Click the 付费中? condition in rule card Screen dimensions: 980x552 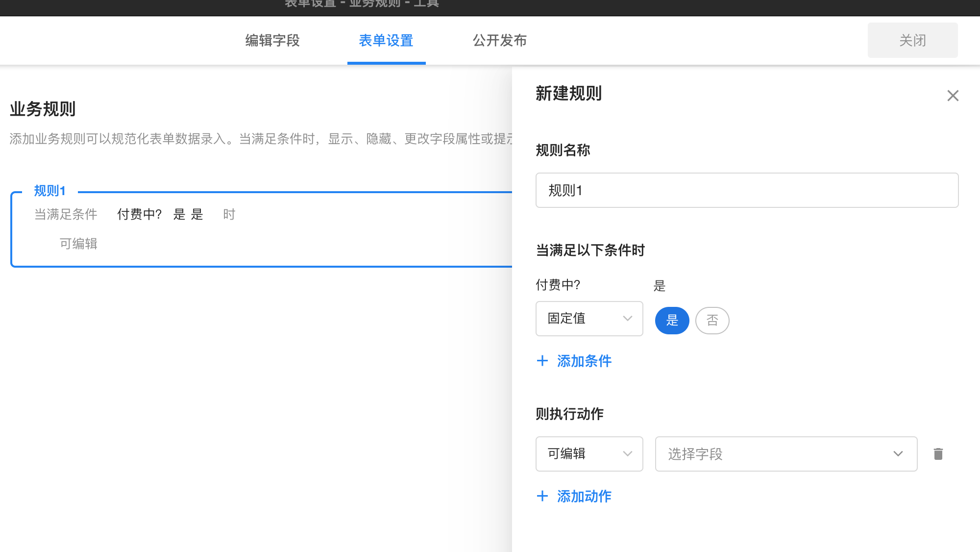point(139,214)
